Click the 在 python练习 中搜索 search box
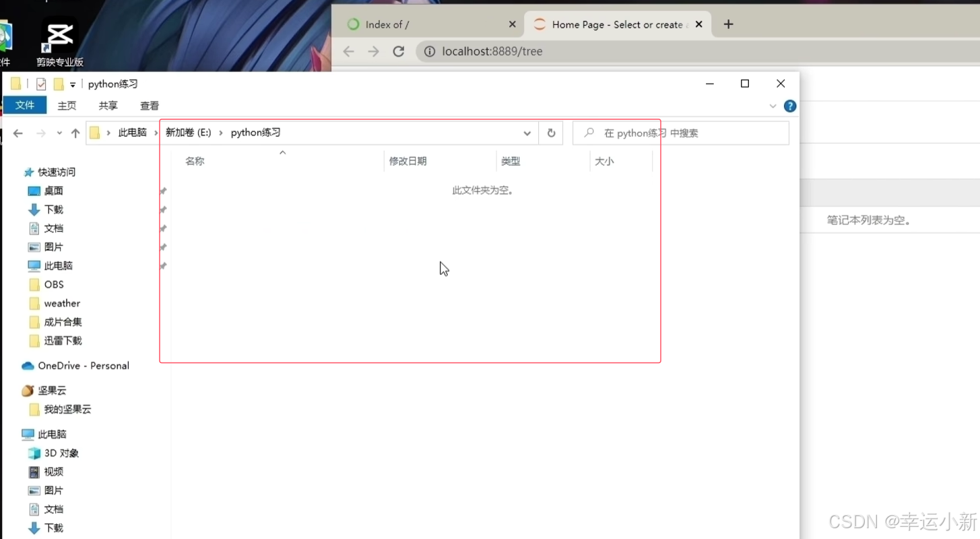 coord(680,133)
